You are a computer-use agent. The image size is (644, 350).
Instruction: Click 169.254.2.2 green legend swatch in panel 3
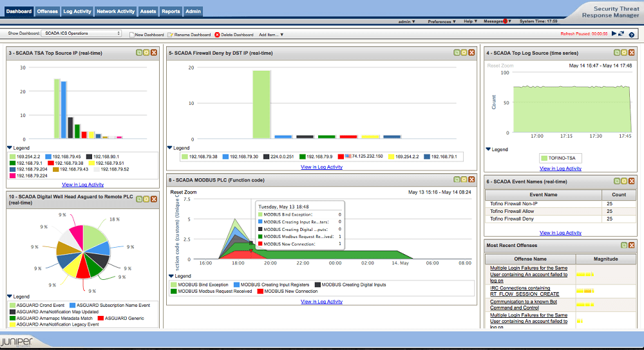pyautogui.click(x=13, y=157)
